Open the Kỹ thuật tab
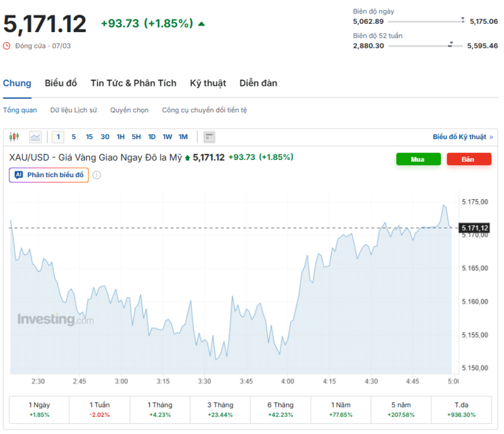The width and height of the screenshot is (504, 434). (208, 83)
